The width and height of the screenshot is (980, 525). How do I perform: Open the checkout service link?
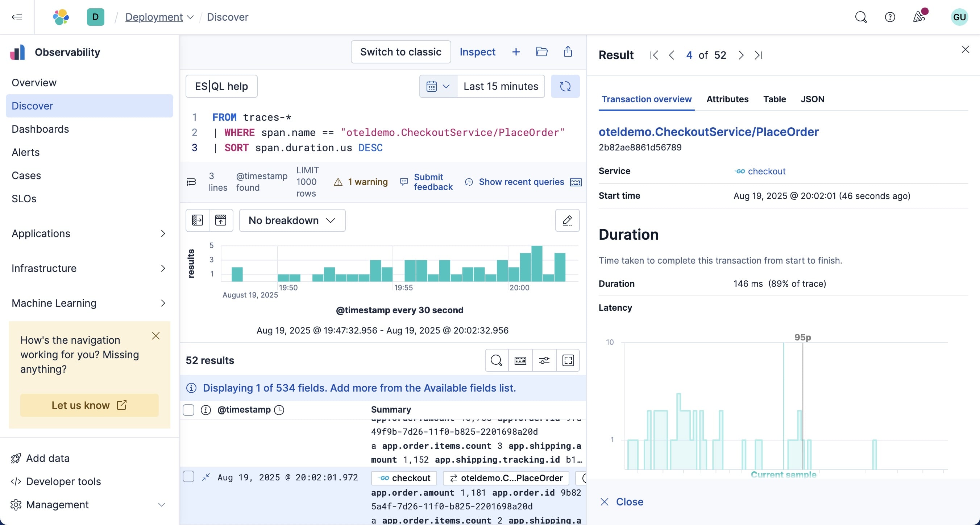766,171
